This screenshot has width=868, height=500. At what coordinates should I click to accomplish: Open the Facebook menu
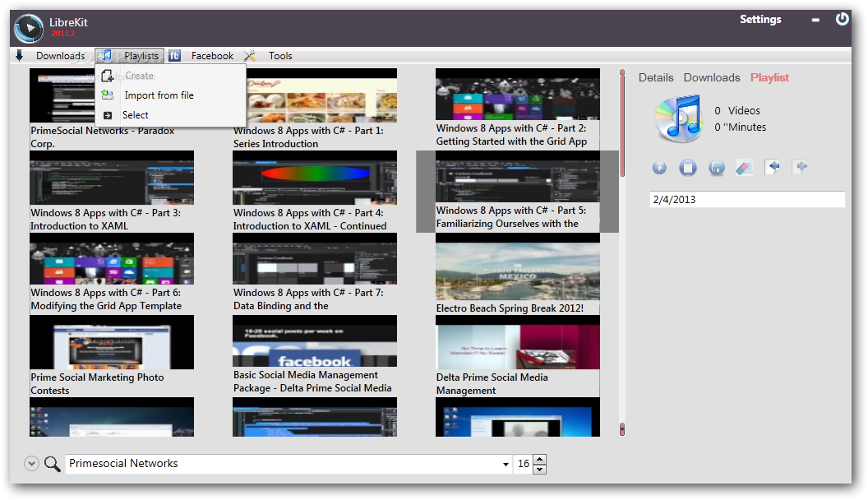tap(212, 55)
